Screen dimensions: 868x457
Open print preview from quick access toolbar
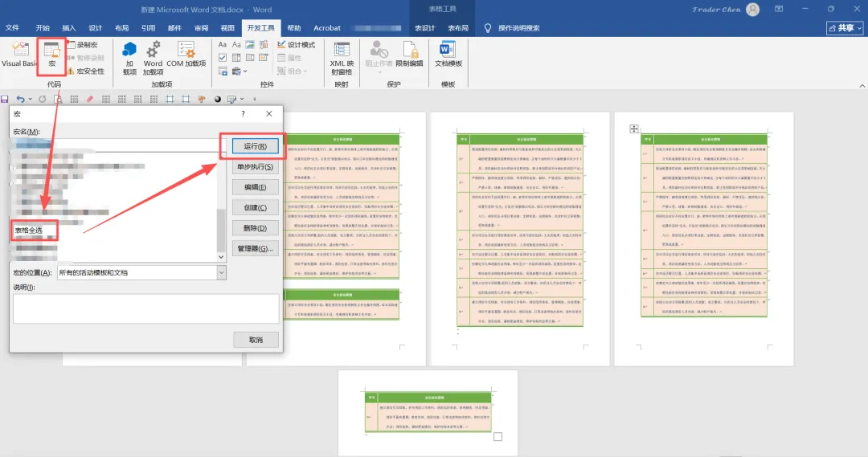pos(58,99)
